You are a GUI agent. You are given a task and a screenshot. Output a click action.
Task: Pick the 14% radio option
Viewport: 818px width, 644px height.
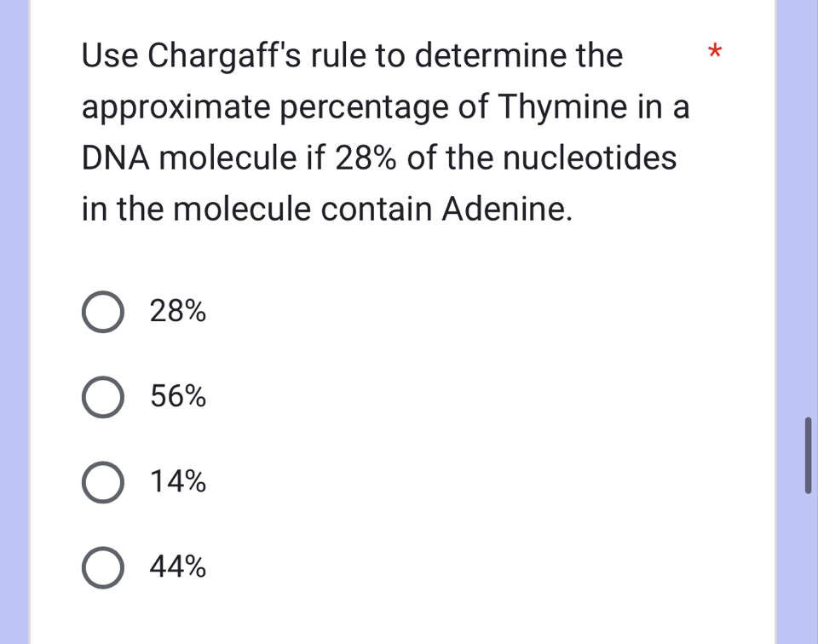(103, 482)
